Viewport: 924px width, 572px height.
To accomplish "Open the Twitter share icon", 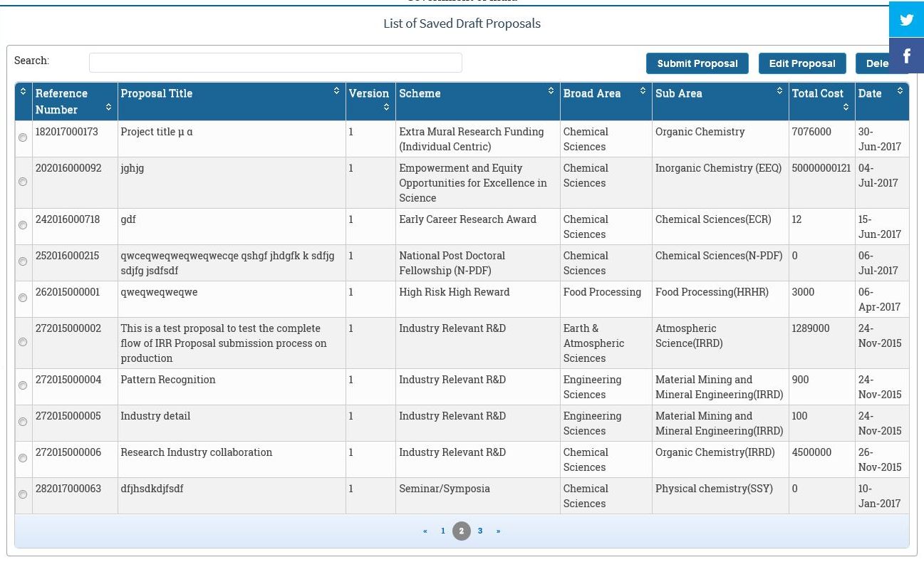I will click(906, 19).
